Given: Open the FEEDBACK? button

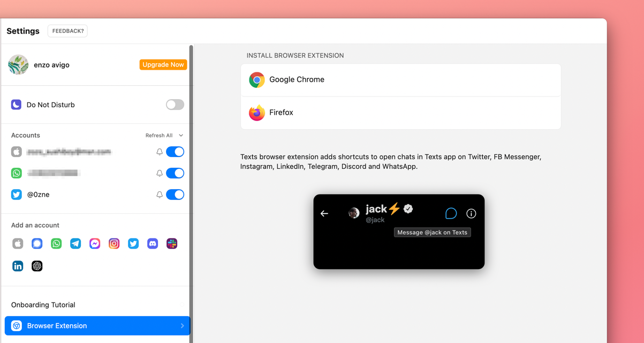Looking at the screenshot, I should pyautogui.click(x=67, y=31).
